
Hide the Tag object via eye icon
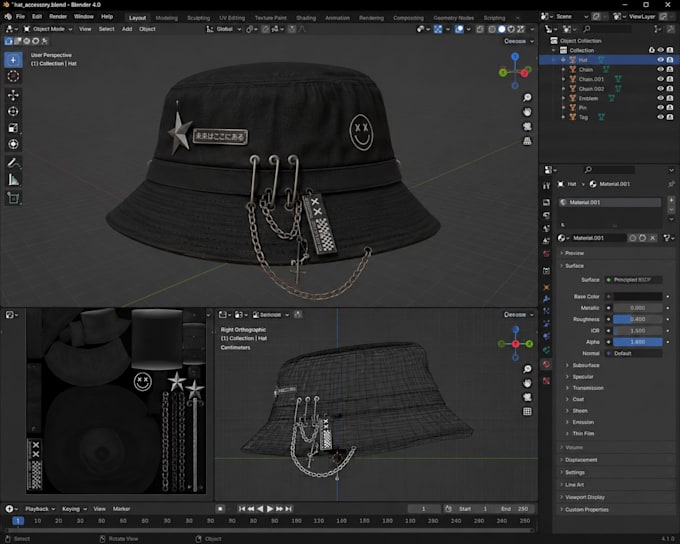(660, 117)
